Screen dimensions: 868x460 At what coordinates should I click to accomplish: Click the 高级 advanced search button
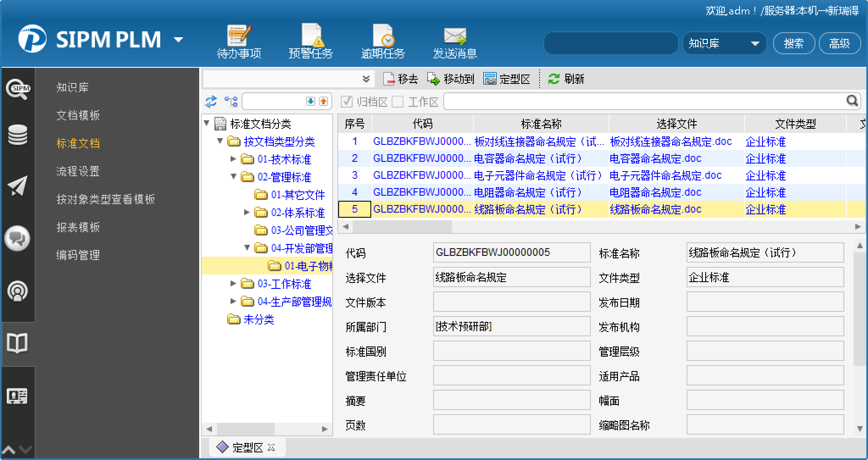point(839,44)
